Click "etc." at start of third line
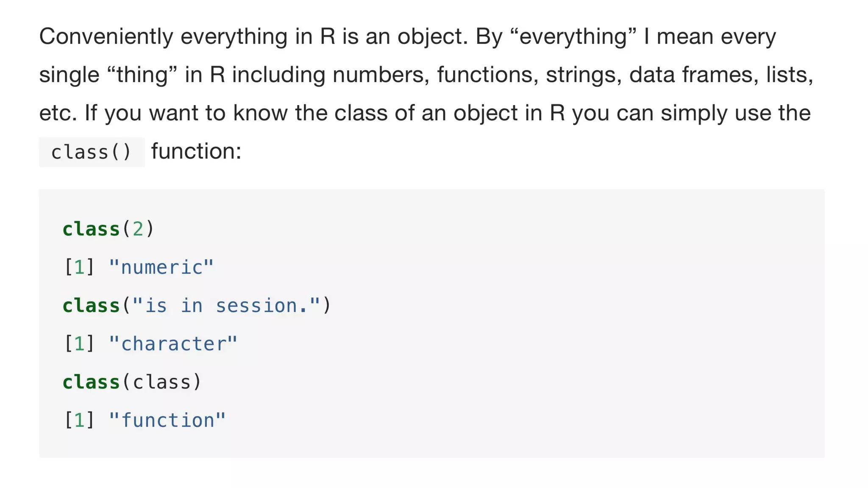The height and width of the screenshot is (488, 868). 58,113
